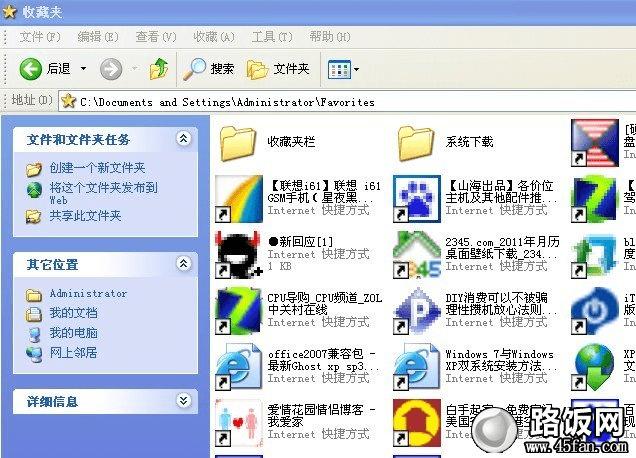Open the Administrator location link
Viewport: 636px width, 458px height.
[x=88, y=293]
